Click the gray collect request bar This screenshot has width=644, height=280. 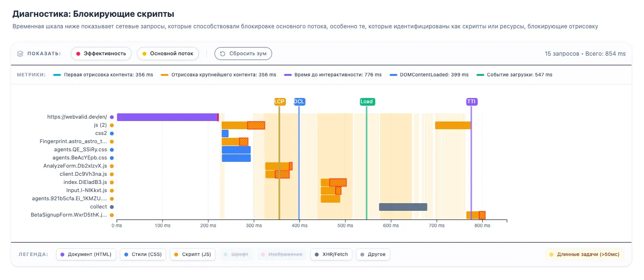click(403, 207)
